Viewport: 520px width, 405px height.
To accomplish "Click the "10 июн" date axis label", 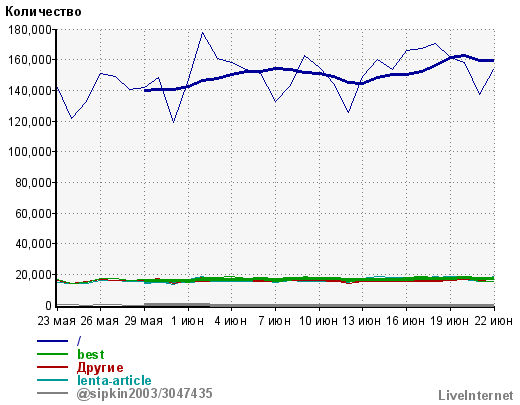I will 318,321.
